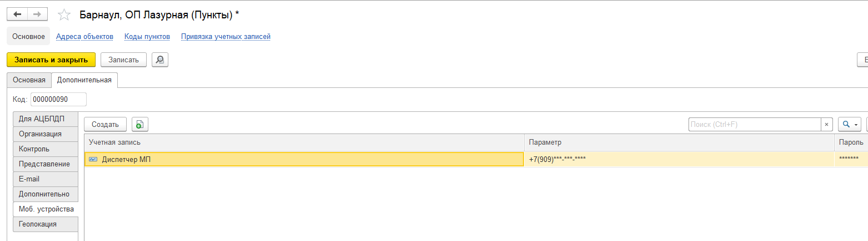Switch to the Основная tab

click(x=29, y=80)
